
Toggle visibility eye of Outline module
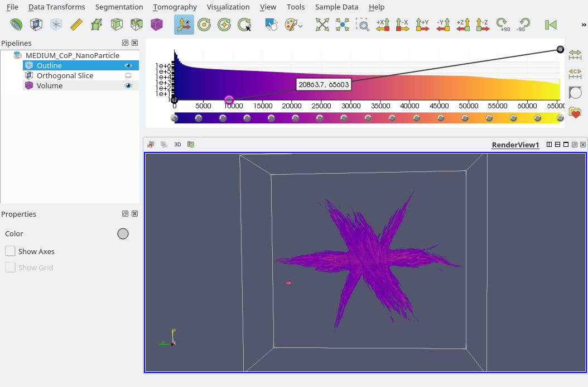(128, 65)
